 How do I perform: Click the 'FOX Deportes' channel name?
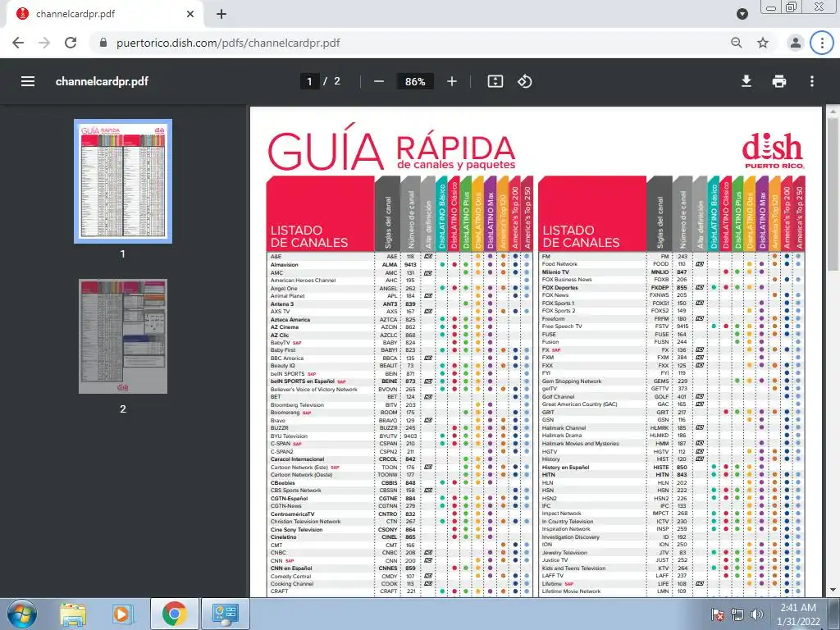click(559, 288)
